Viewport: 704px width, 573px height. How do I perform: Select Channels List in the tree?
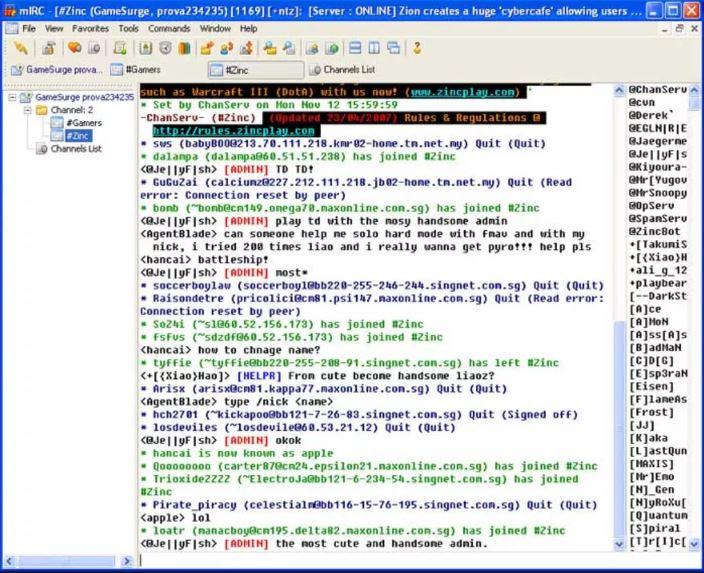(x=76, y=149)
